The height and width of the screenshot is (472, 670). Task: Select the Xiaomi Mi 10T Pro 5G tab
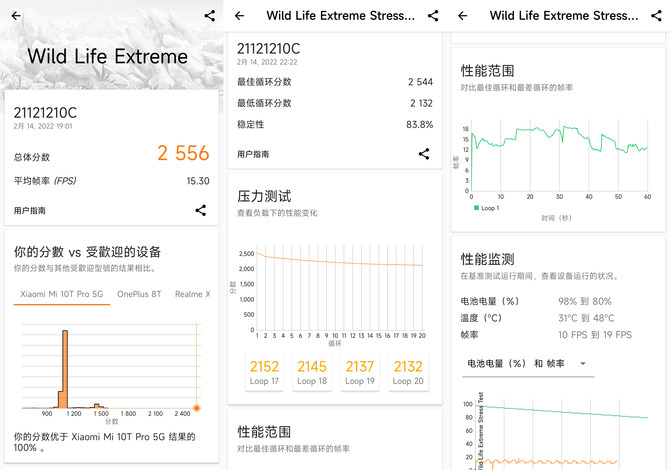click(62, 294)
